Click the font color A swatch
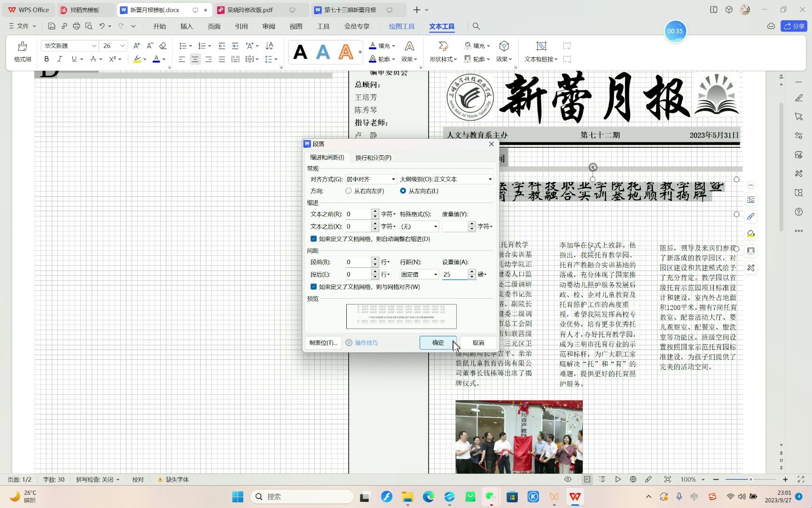This screenshot has width=812, height=508. pyautogui.click(x=156, y=59)
